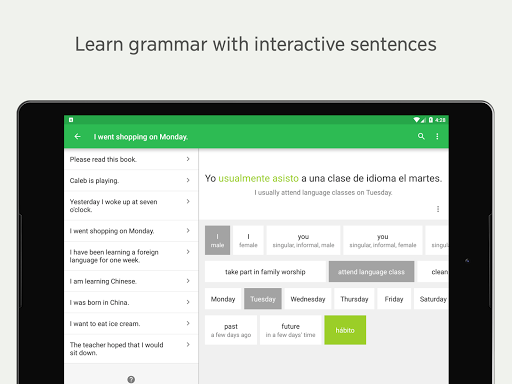Tap the help question mark icon

click(x=131, y=379)
